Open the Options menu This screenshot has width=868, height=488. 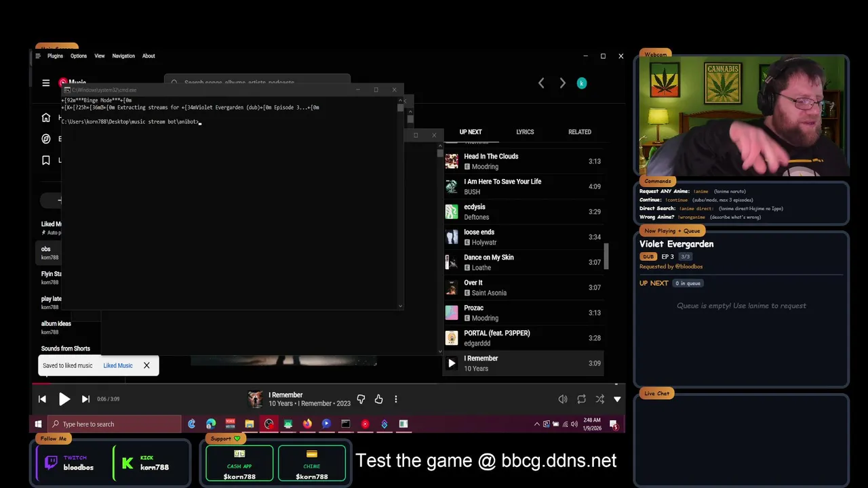tap(79, 56)
